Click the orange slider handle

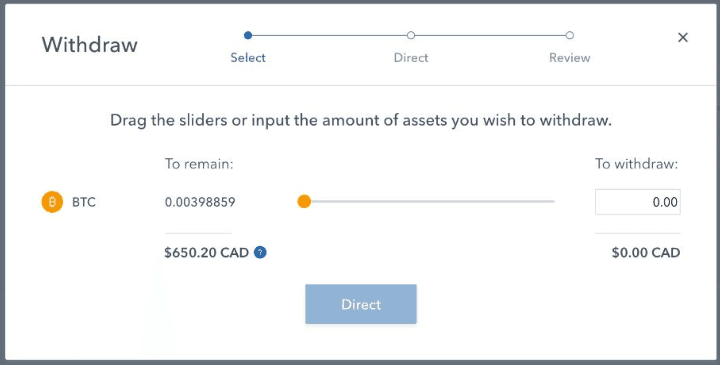tap(304, 201)
